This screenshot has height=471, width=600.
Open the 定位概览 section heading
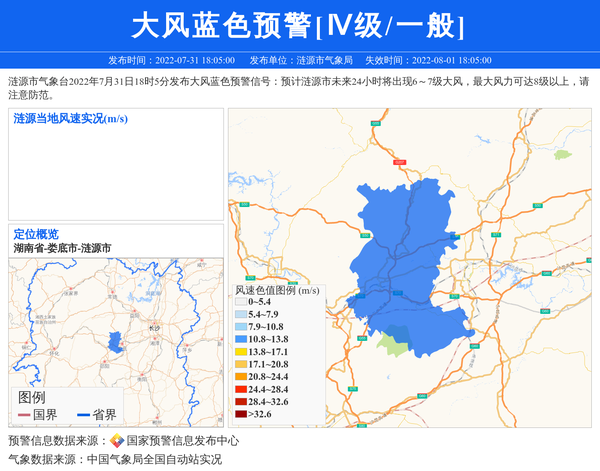point(36,234)
